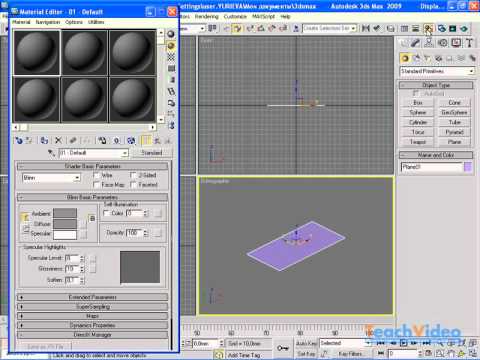This screenshot has height=360, width=480.
Task: Toggle the Backlight icon in Material Editor
Action: [171, 46]
